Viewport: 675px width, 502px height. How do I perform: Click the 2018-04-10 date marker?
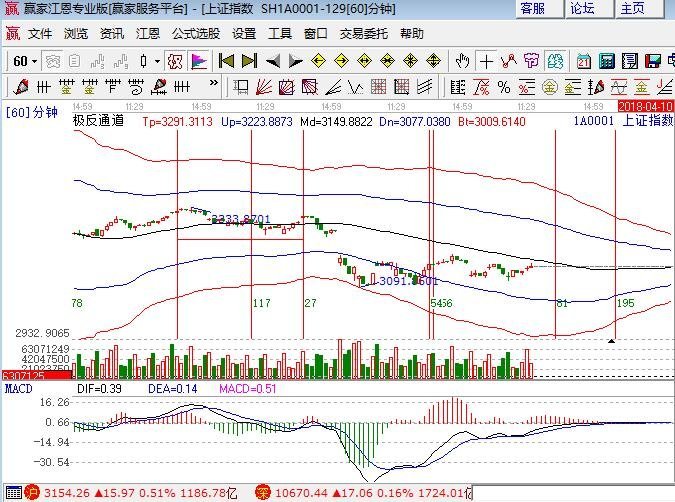645,106
